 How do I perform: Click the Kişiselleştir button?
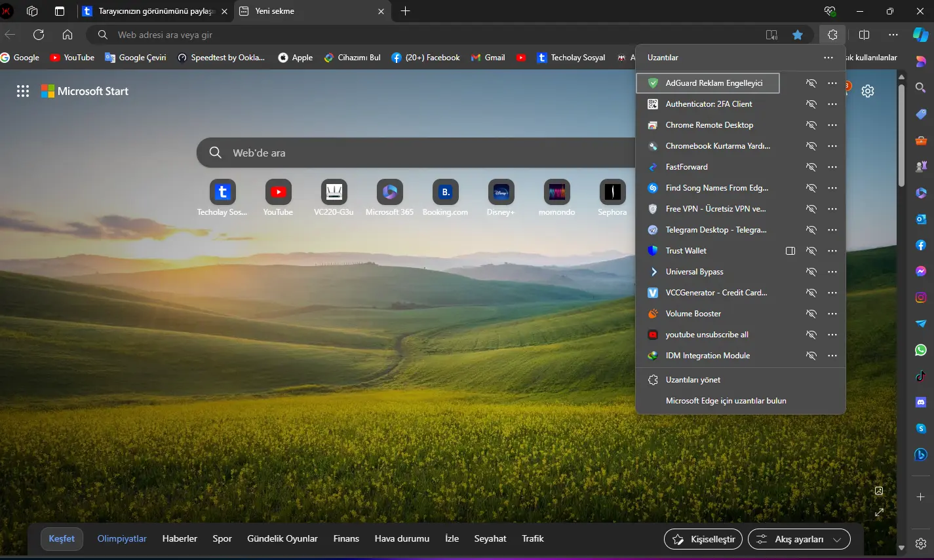pos(703,539)
